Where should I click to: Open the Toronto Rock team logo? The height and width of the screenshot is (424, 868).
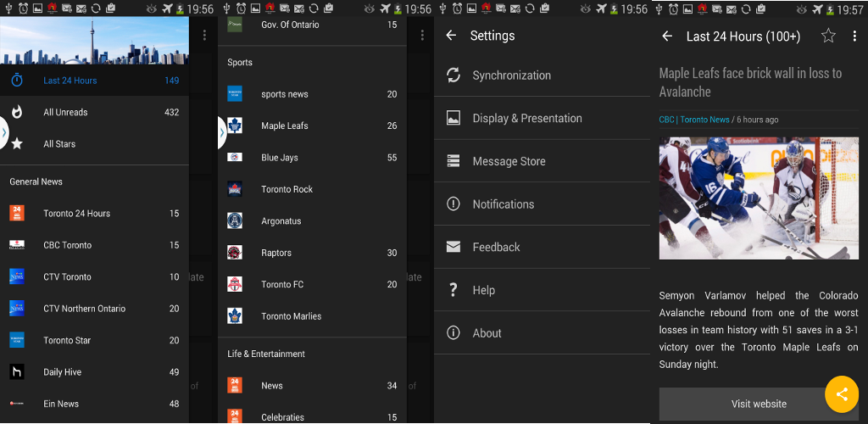pyautogui.click(x=235, y=189)
